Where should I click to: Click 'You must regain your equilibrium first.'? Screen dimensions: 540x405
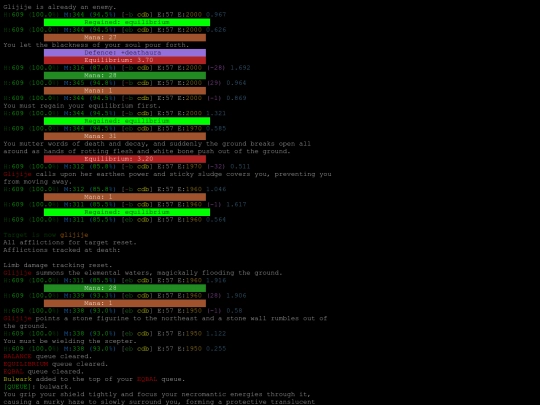82,105
